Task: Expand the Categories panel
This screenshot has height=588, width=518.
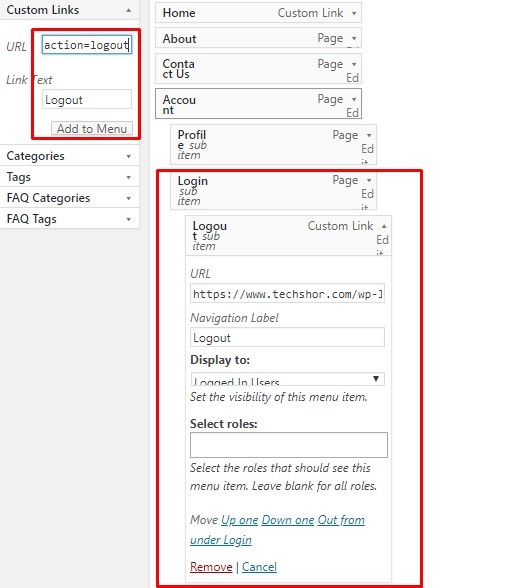Action: pos(129,156)
